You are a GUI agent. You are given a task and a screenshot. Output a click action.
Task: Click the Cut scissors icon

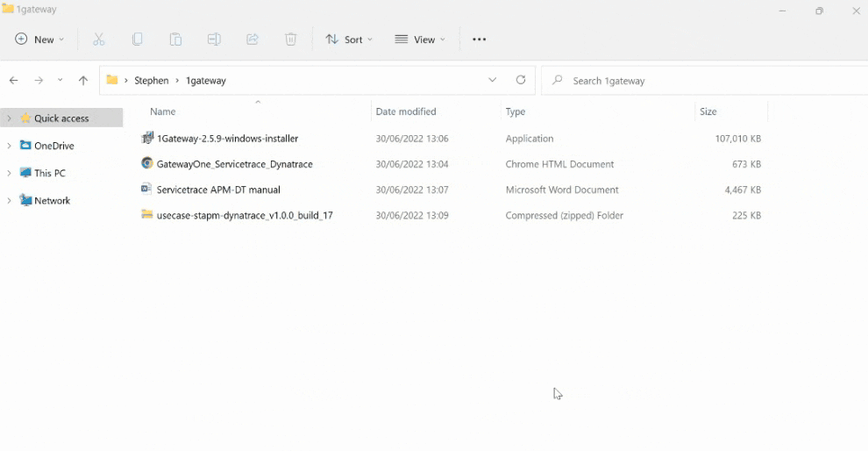click(x=98, y=39)
